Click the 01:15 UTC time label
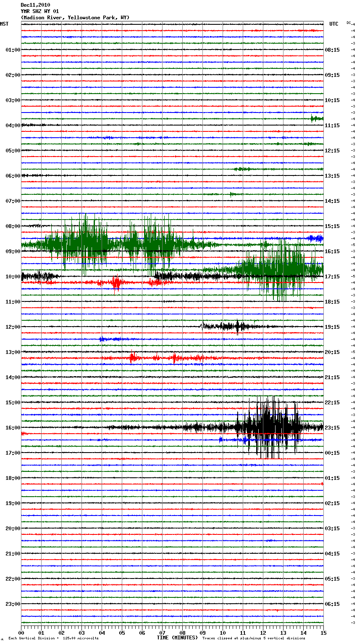Screen dimensions: 357x644 tap(332, 478)
